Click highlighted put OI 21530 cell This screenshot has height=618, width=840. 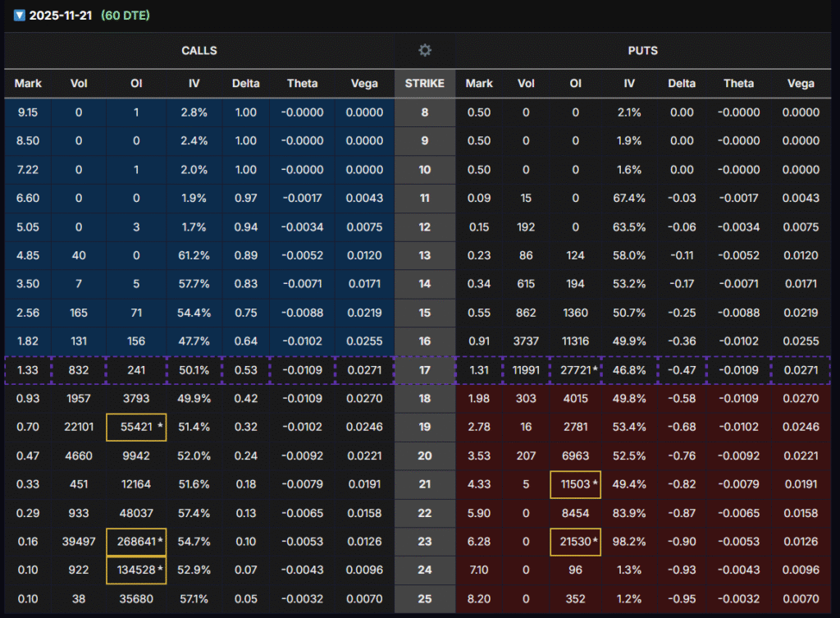(575, 542)
